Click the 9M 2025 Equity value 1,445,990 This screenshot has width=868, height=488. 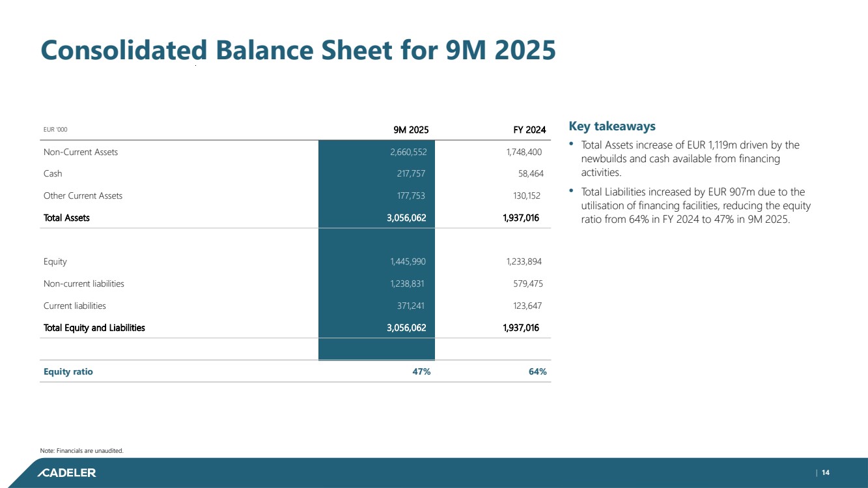click(408, 261)
